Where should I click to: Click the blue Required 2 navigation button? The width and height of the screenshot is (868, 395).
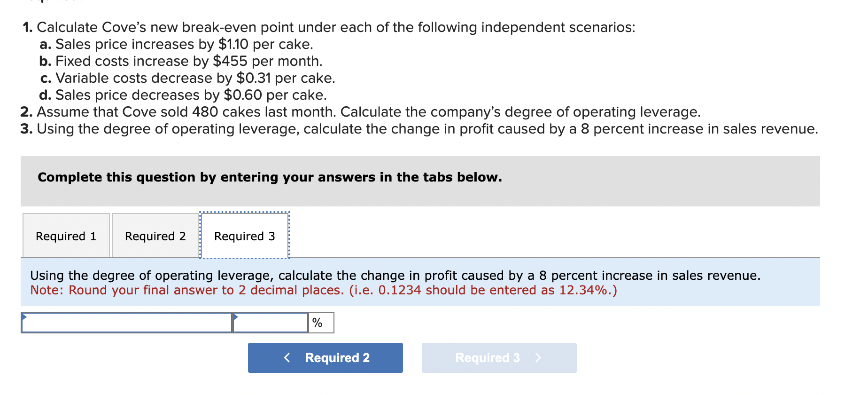[325, 358]
